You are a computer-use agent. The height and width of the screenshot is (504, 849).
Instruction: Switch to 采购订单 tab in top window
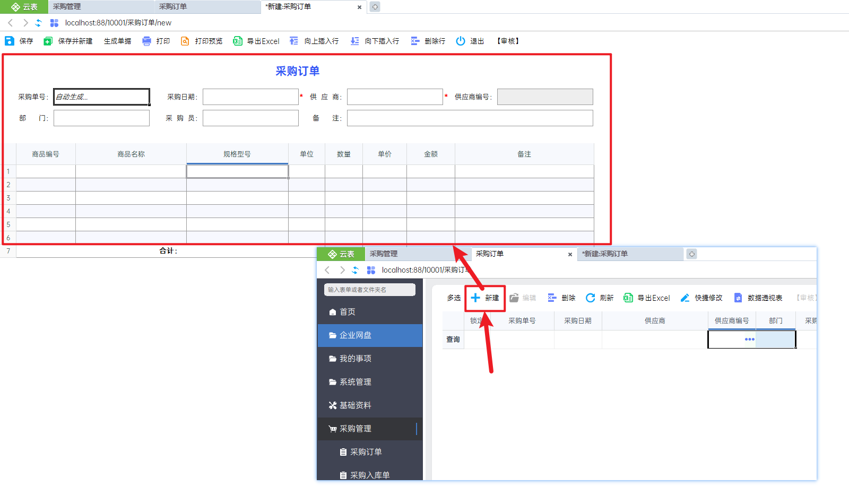click(x=207, y=7)
